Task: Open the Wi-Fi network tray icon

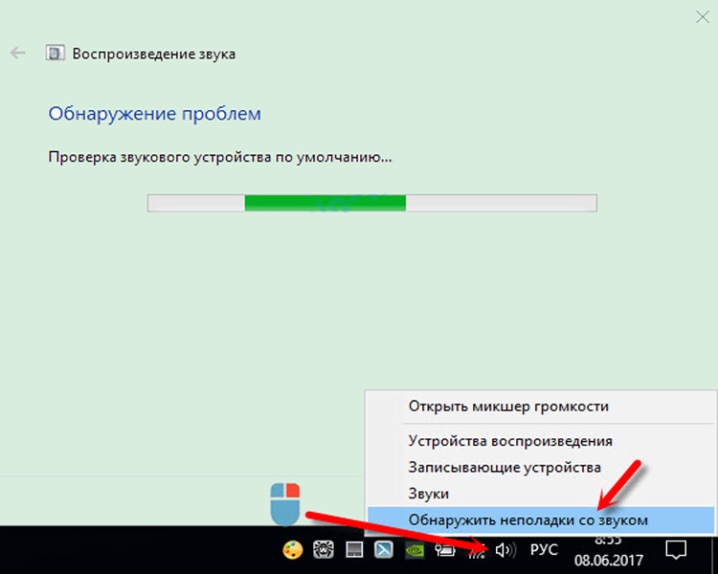Action: pyautogui.click(x=477, y=552)
